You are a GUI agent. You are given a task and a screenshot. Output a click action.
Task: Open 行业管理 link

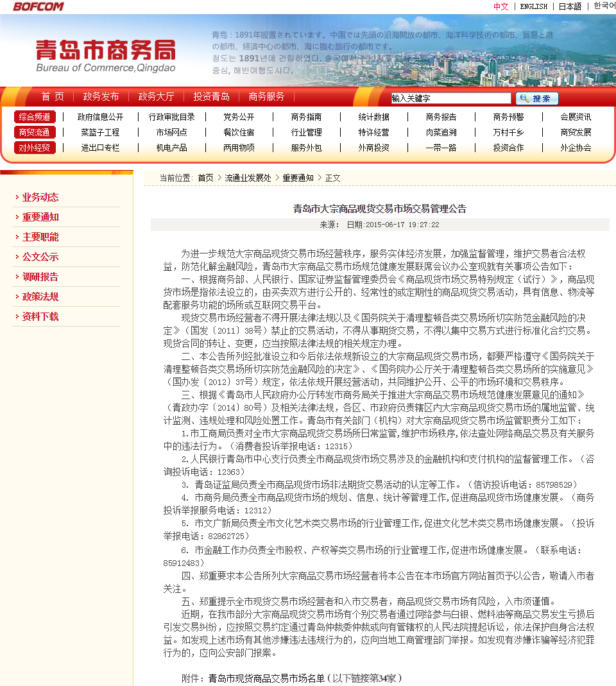click(306, 132)
